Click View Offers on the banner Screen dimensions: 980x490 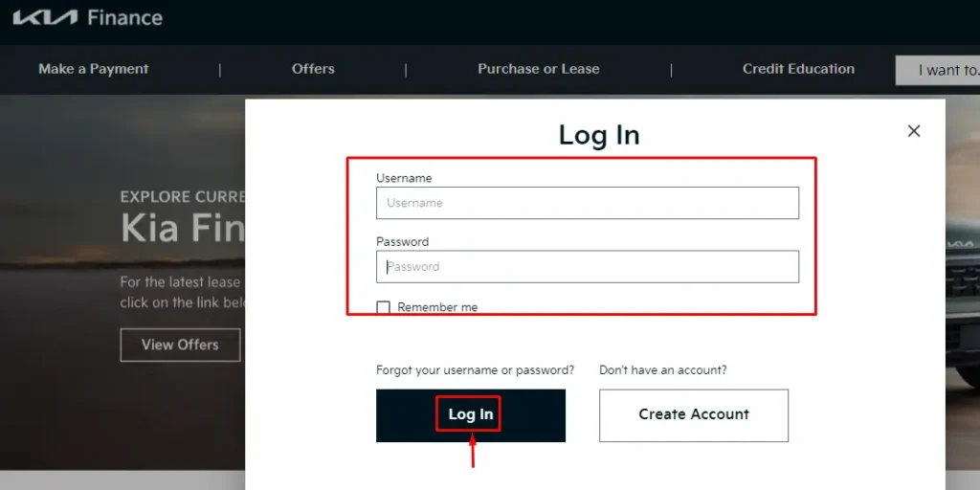coord(180,345)
